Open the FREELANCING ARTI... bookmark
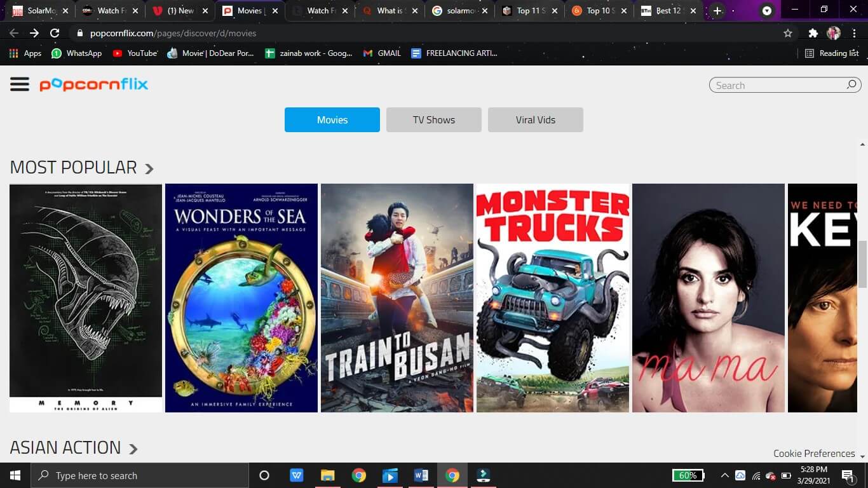The width and height of the screenshot is (868, 488). point(454,53)
